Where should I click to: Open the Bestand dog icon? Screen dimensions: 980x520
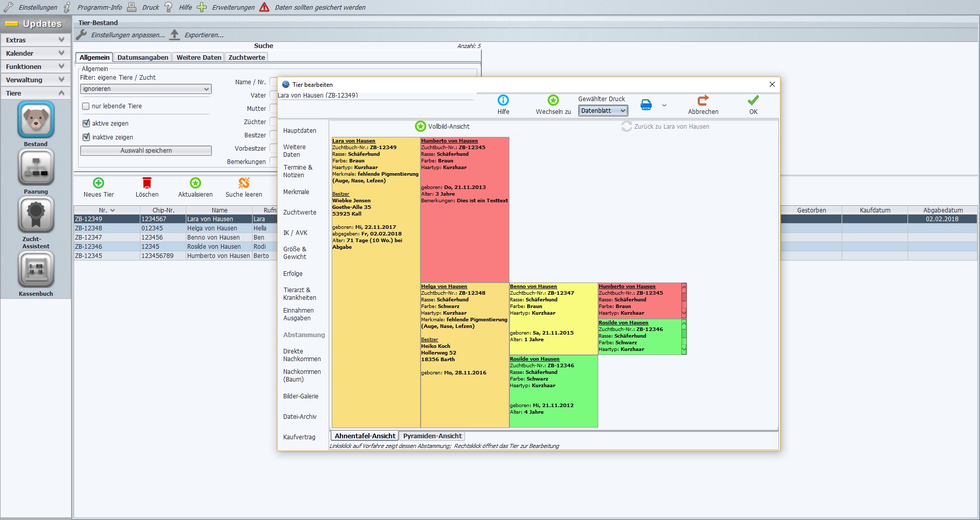click(36, 120)
